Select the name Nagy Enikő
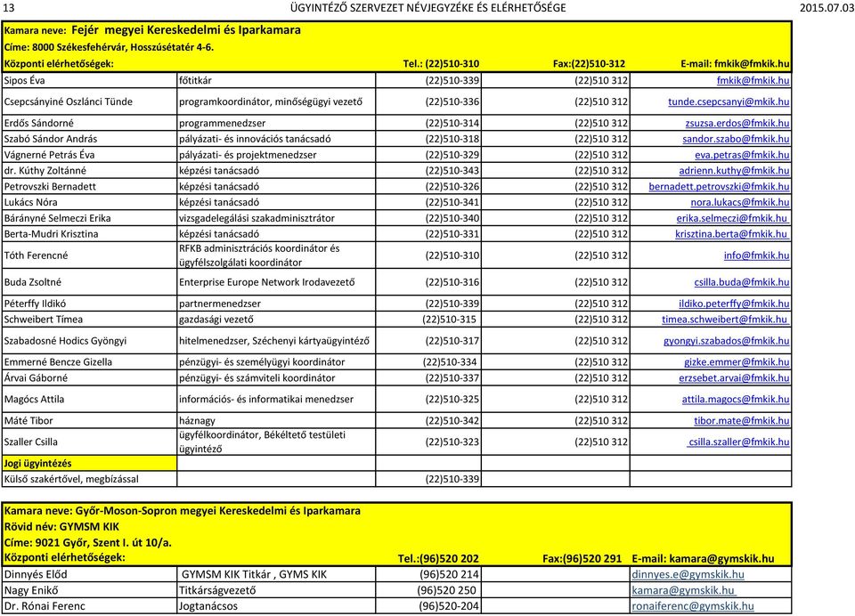This screenshot has height=616, width=855. click(31, 590)
